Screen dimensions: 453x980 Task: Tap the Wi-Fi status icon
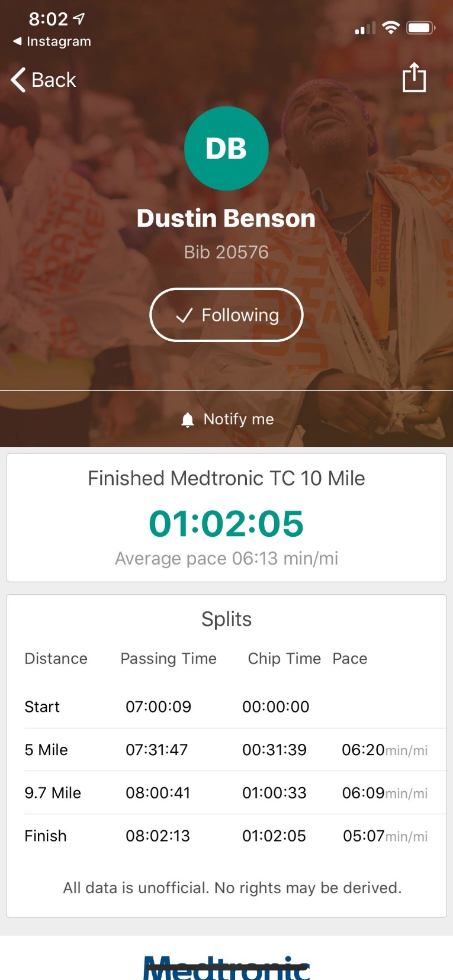391,27
